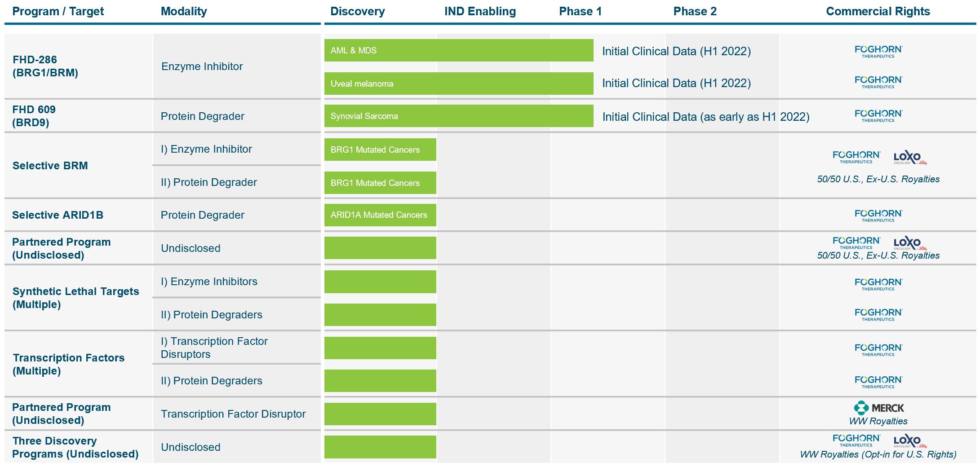Select the Uveal melanoma progress bar
The width and height of the screenshot is (980, 467).
(459, 84)
